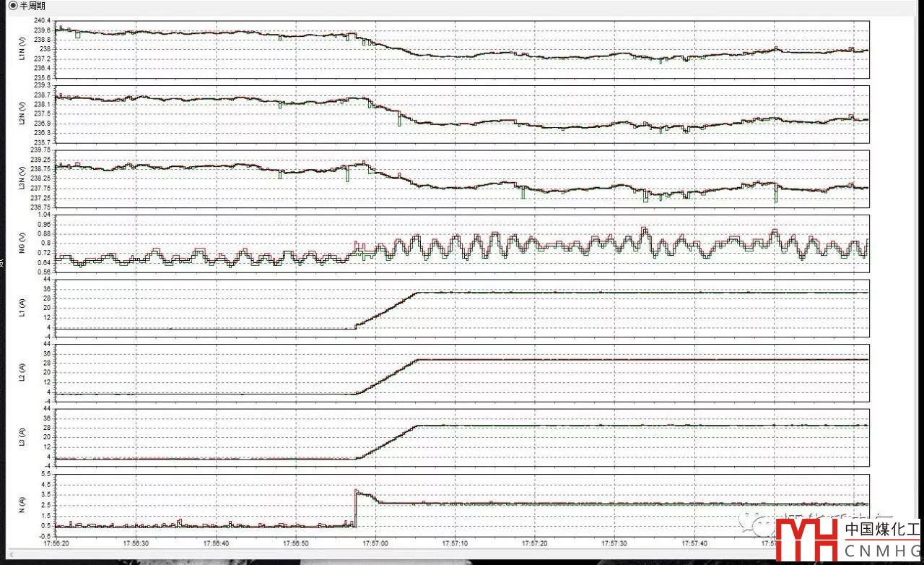924x565 pixels.
Task: Click the "NG (V)" axis label
Action: [23, 243]
